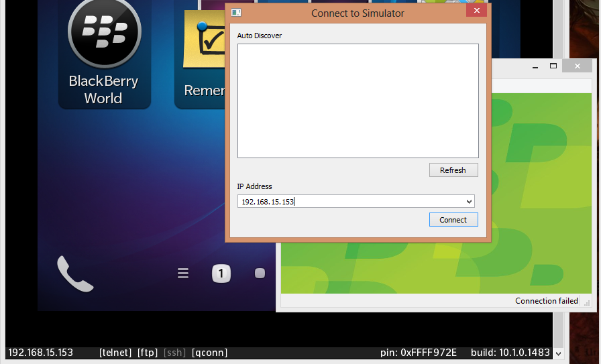601x364 pixels.
Task: Click the 192.168.15.153 status bar address
Action: (41, 353)
